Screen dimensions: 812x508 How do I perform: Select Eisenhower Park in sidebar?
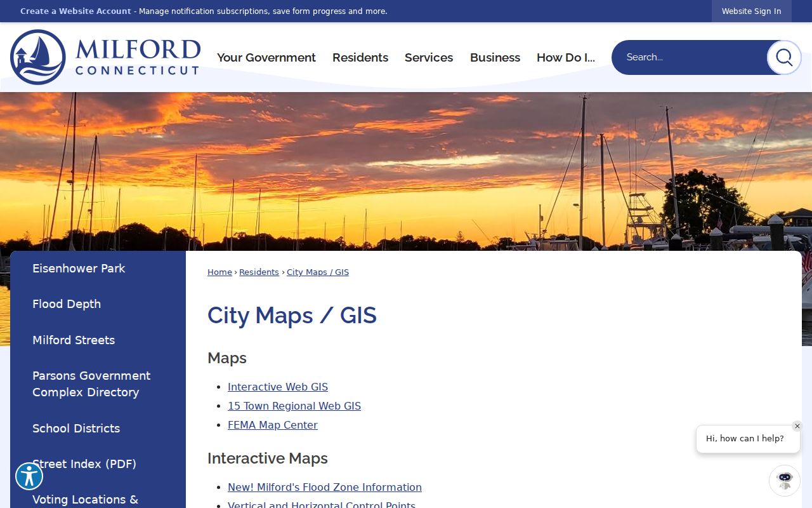[98, 269]
